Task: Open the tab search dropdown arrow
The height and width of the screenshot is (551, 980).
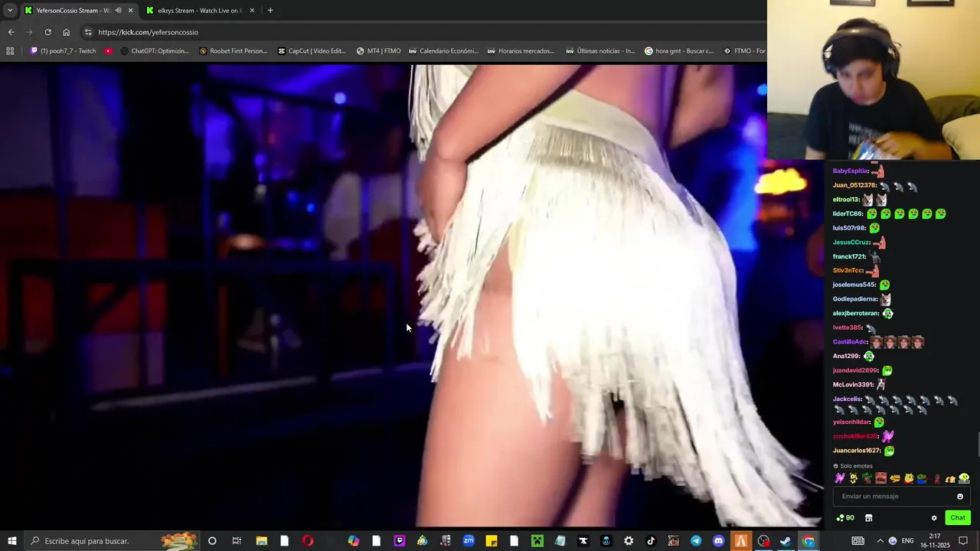Action: (10, 11)
